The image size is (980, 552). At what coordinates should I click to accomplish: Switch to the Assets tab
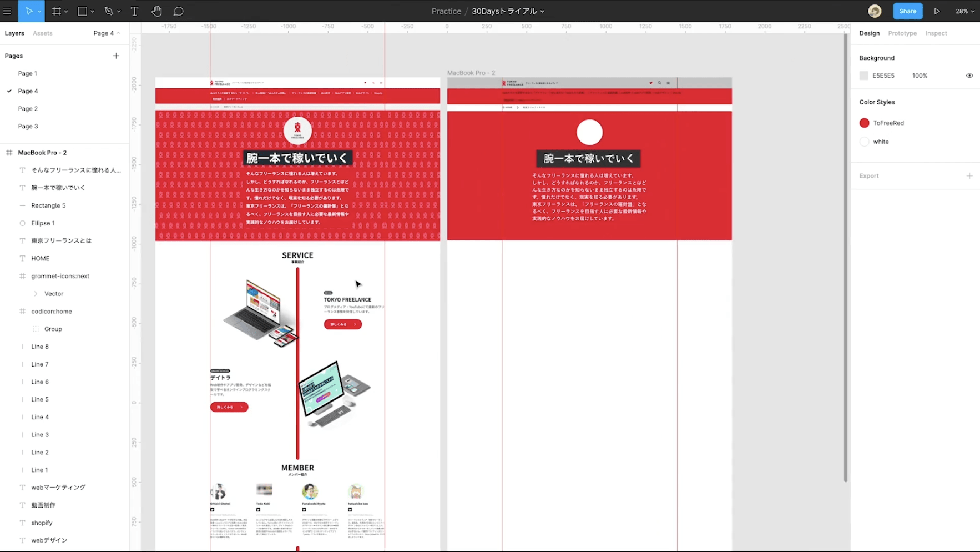click(x=43, y=33)
